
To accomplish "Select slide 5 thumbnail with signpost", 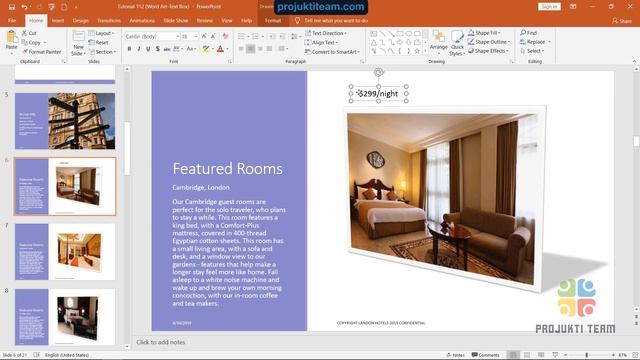I will pyautogui.click(x=65, y=121).
